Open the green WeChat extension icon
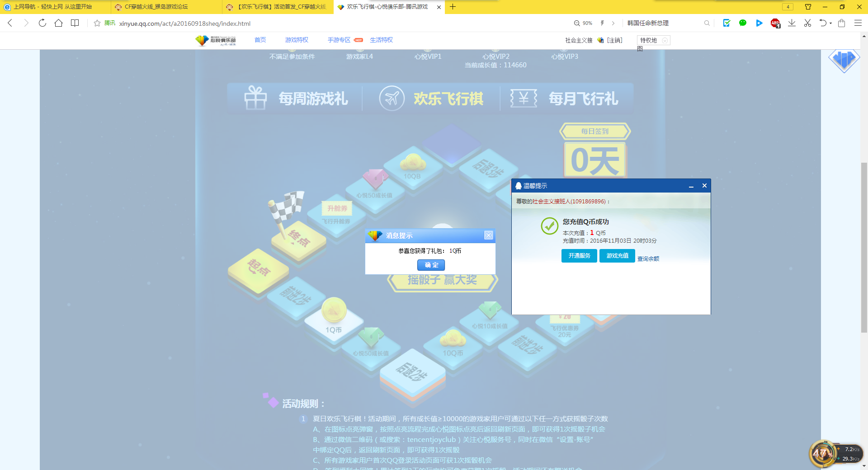 (x=743, y=23)
